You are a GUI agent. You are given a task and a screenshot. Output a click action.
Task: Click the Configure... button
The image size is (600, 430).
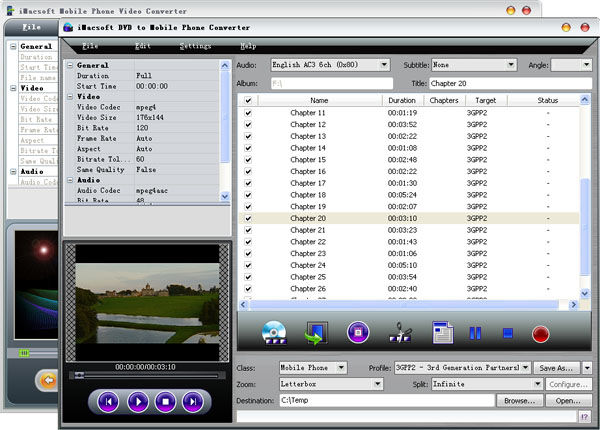coord(568,384)
